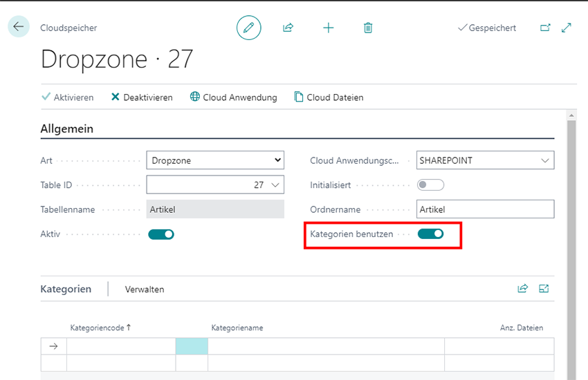Select the Cloud Anwendung action
The image size is (588, 380).
pyautogui.click(x=233, y=97)
